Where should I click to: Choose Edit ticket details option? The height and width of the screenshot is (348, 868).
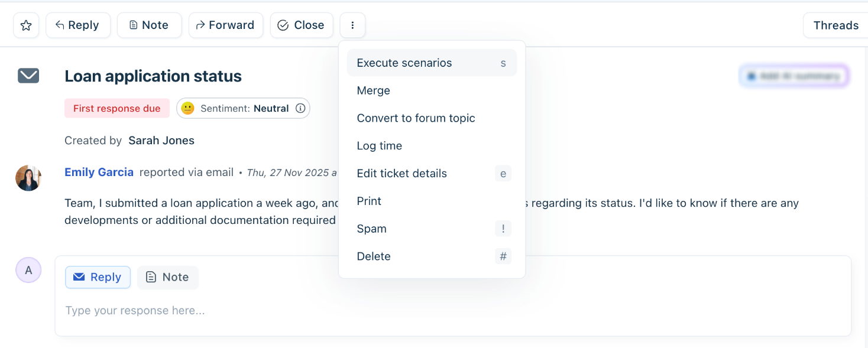pyautogui.click(x=401, y=174)
